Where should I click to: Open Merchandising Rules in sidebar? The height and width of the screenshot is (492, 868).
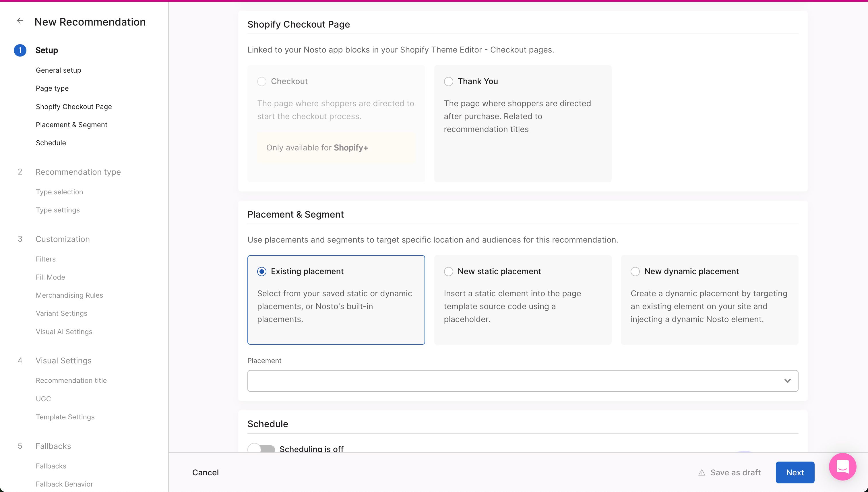(x=69, y=295)
